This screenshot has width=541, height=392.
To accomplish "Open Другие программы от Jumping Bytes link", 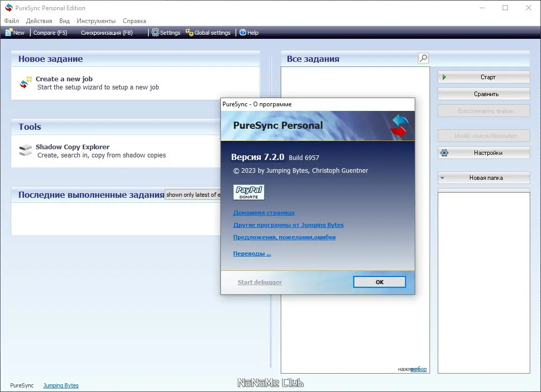I will click(288, 225).
